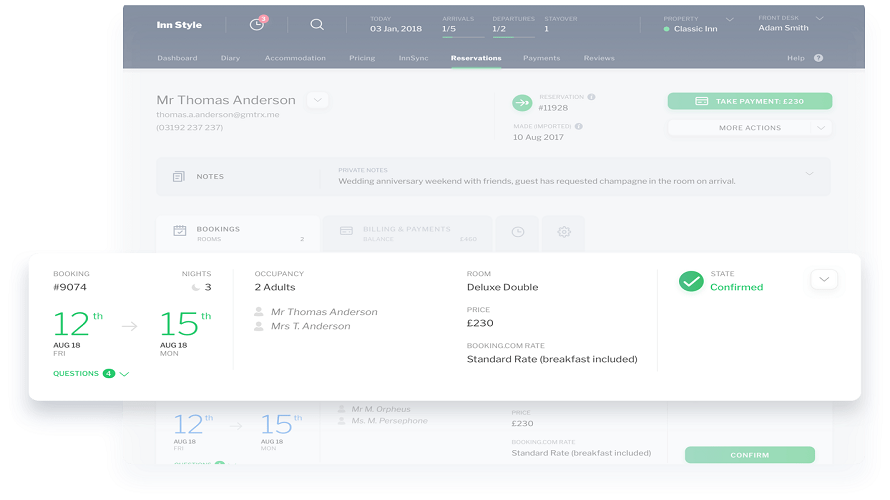890x500 pixels.
Task: Click Departures 1/2 progress indicator
Action: tap(513, 28)
